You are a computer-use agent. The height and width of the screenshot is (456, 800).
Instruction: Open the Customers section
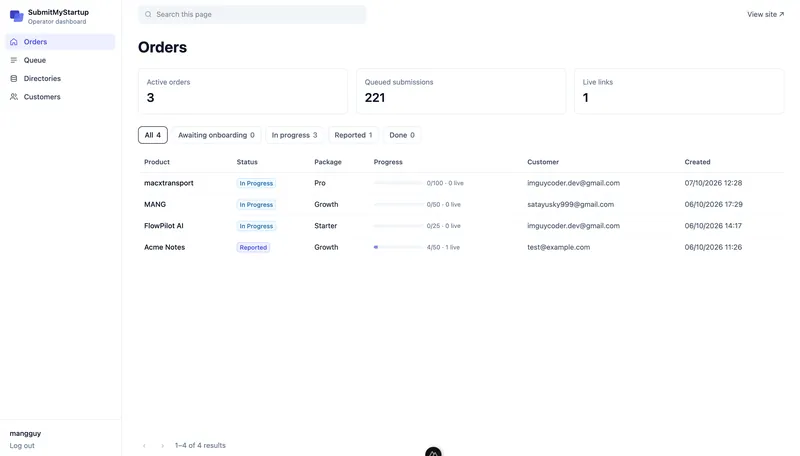60,97
